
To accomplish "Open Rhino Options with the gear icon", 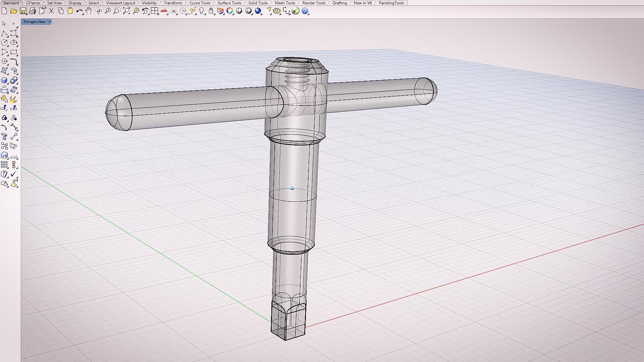I will tap(276, 11).
